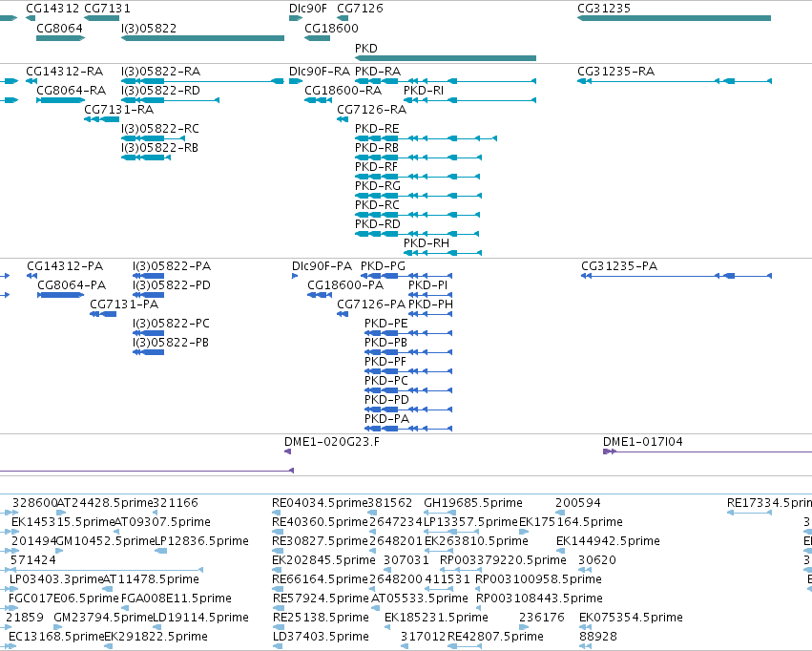The height and width of the screenshot is (651, 812).
Task: Select EST RP003100958.5prime
Action: pyautogui.click(x=538, y=578)
